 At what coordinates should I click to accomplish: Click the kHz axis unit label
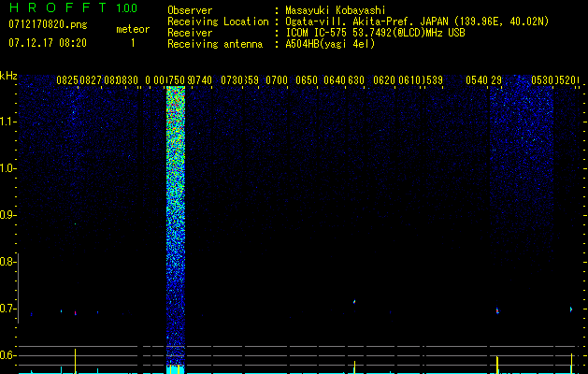(8, 76)
